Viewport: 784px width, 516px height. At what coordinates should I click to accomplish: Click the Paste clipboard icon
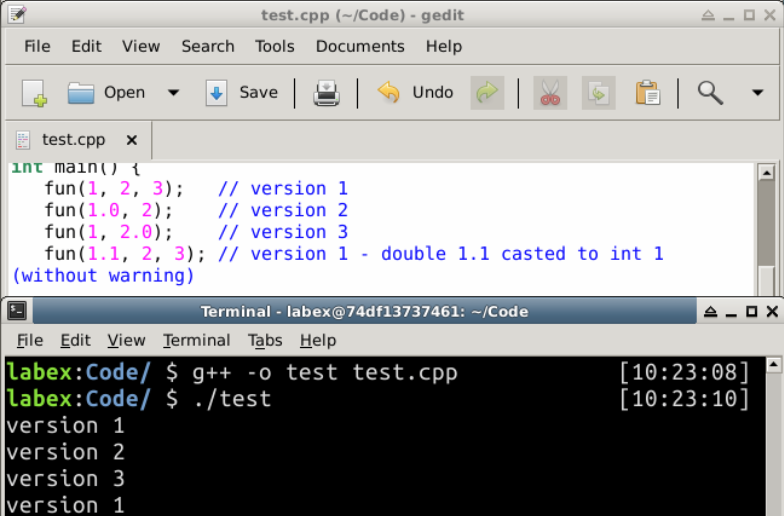click(648, 93)
